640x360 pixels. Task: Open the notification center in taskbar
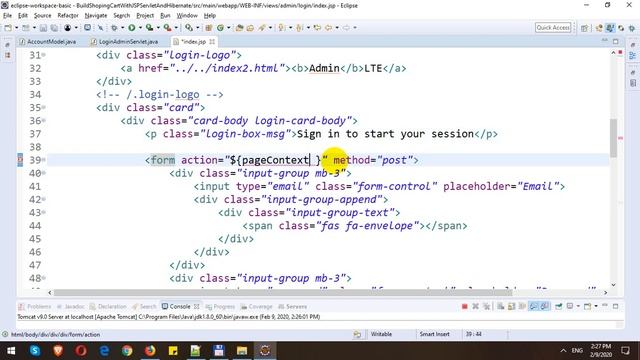[x=625, y=350]
